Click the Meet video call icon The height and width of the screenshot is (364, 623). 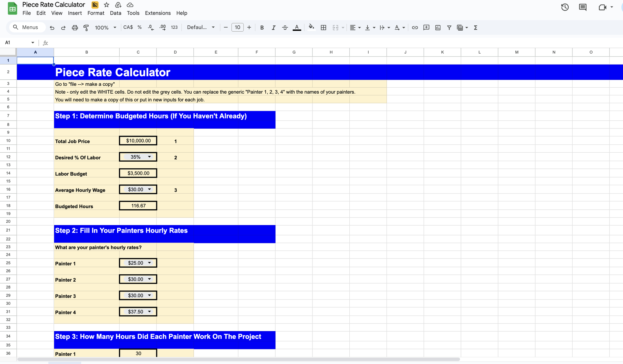[x=602, y=7]
